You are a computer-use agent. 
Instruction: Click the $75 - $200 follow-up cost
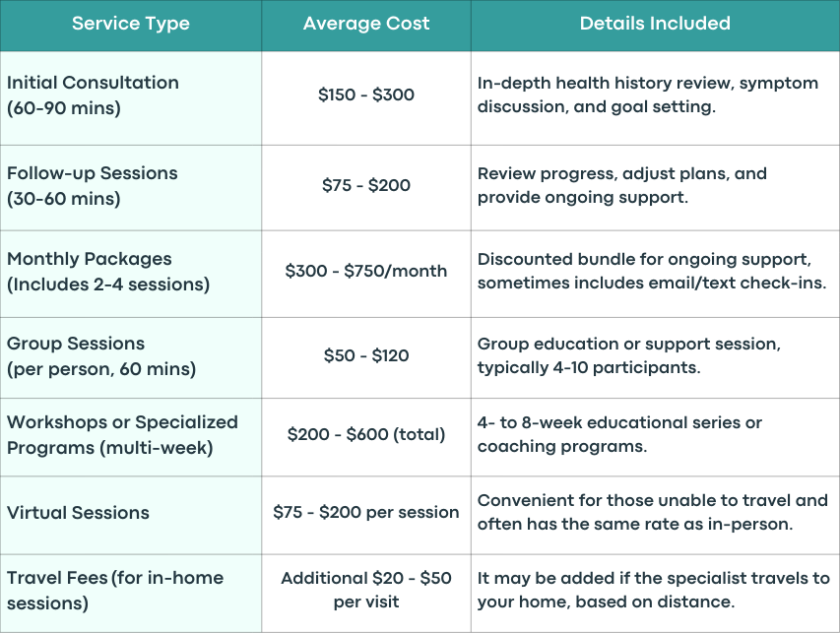366,185
